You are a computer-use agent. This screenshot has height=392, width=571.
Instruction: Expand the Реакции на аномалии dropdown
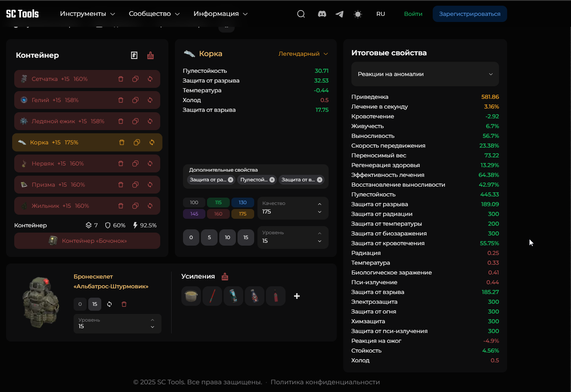pyautogui.click(x=425, y=74)
